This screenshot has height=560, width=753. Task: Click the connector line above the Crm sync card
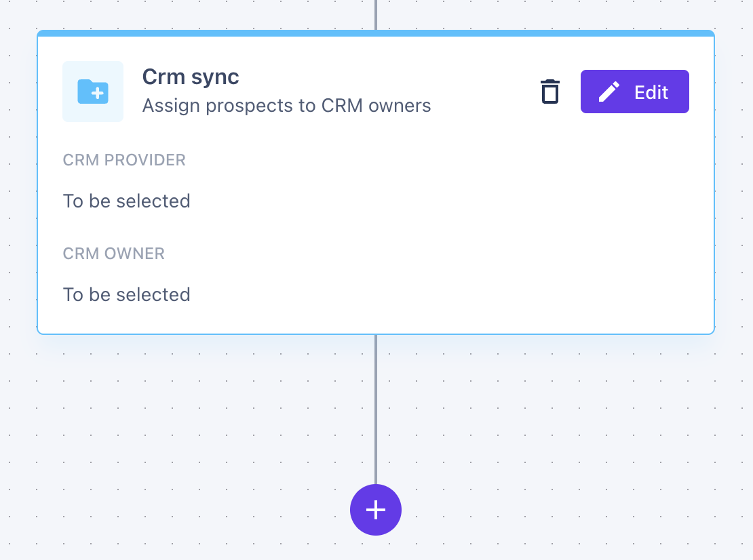point(376,14)
